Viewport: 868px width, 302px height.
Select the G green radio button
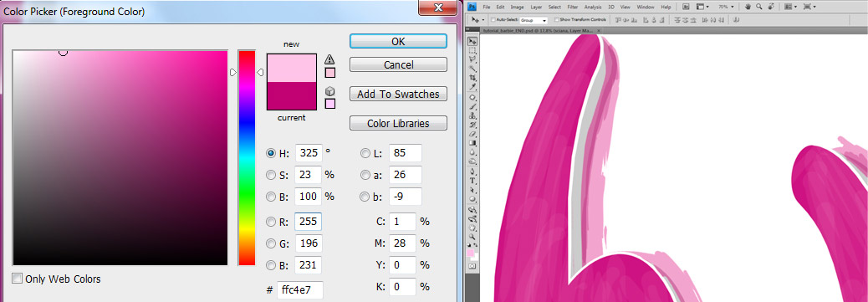[x=271, y=243]
